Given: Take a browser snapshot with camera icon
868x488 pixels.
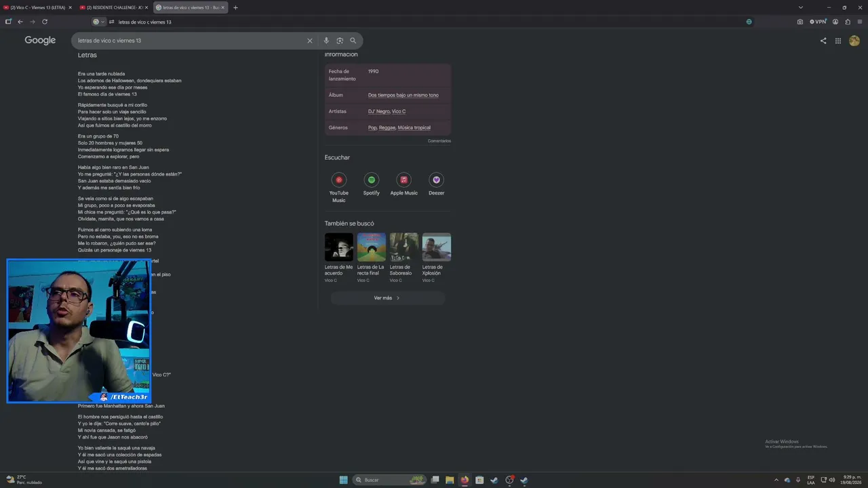Looking at the screenshot, I should 800,22.
